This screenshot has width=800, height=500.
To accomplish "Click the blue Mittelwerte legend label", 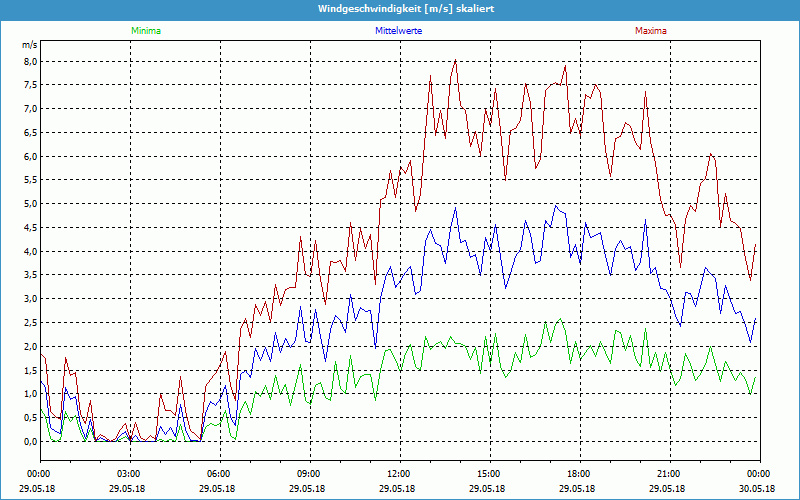I will pos(398,31).
